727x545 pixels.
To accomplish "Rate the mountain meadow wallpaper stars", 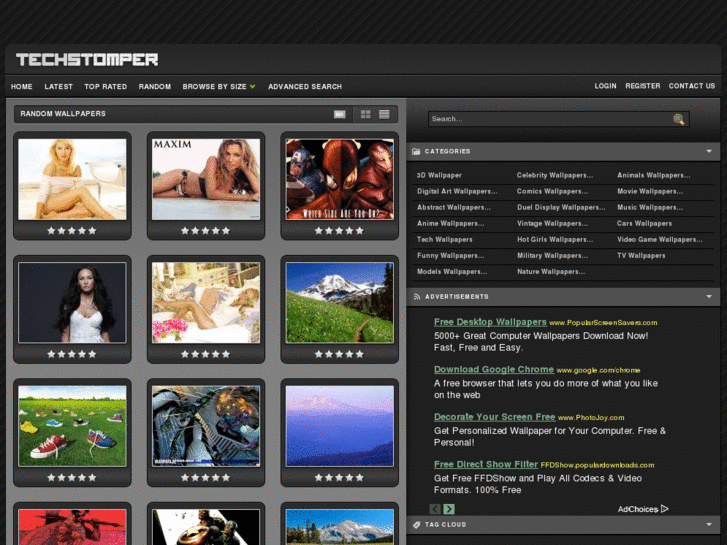I will 339,354.
